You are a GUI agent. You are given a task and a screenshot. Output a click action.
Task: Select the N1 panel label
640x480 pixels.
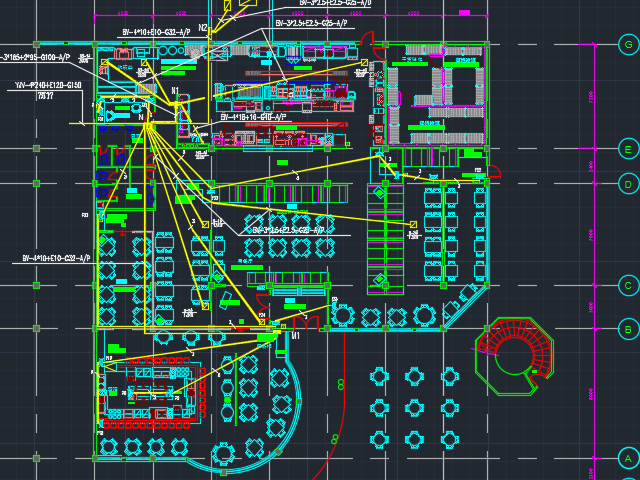click(175, 91)
